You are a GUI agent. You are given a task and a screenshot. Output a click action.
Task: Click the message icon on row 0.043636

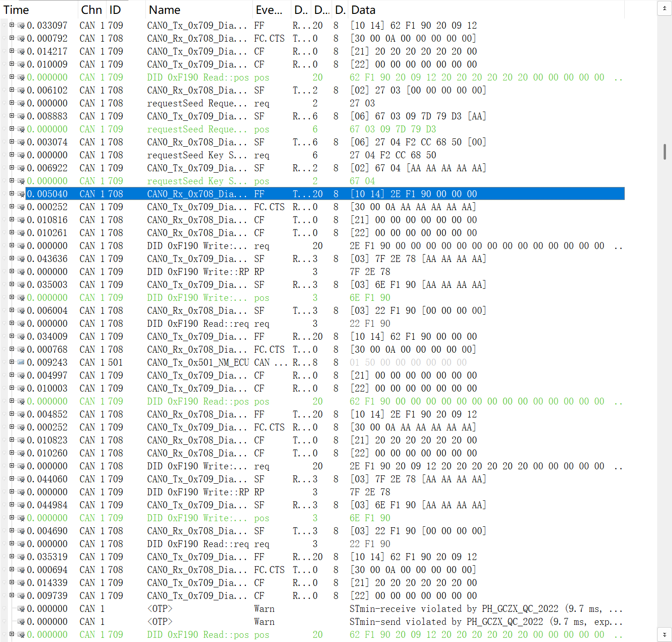(x=21, y=259)
